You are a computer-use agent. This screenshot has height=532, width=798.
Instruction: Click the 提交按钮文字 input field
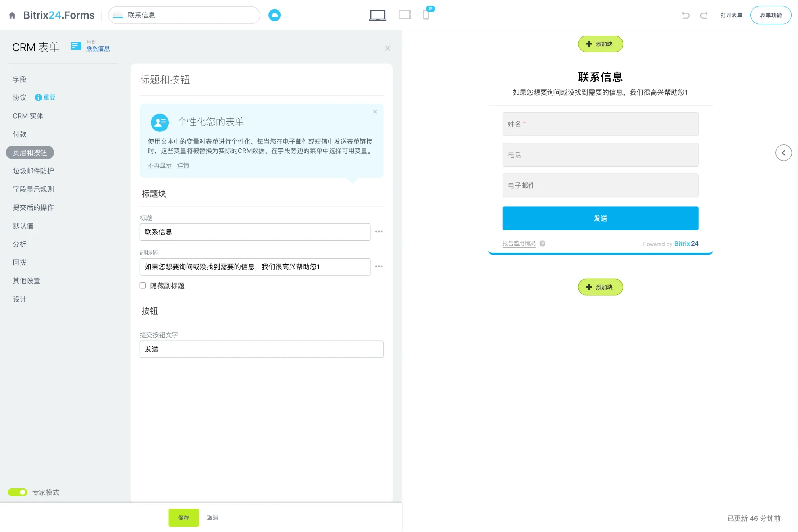click(261, 349)
